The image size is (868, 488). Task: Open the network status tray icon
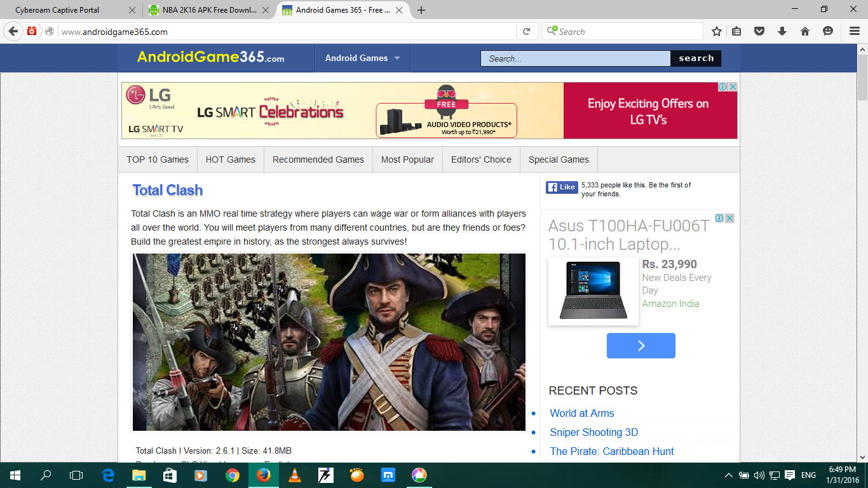click(775, 475)
